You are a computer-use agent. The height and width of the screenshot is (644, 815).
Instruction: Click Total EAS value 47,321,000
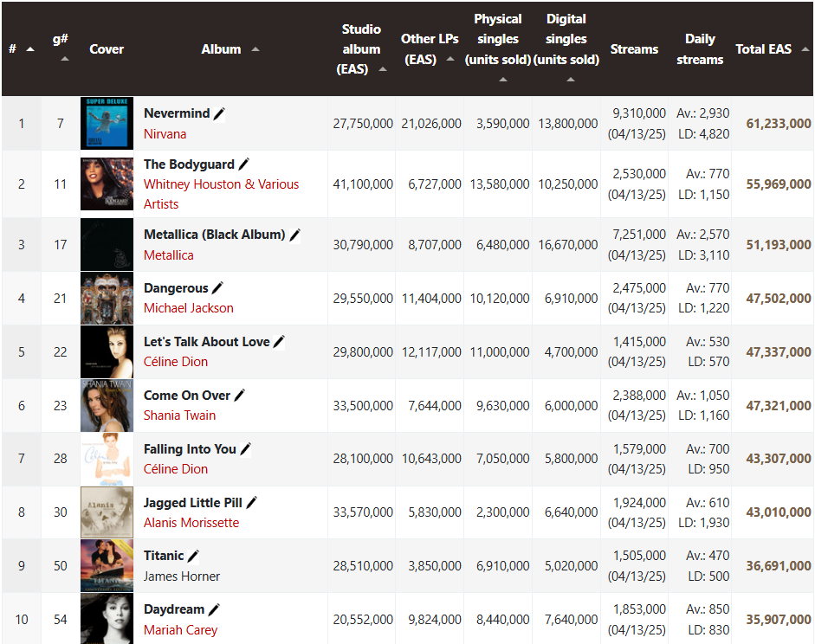click(778, 406)
